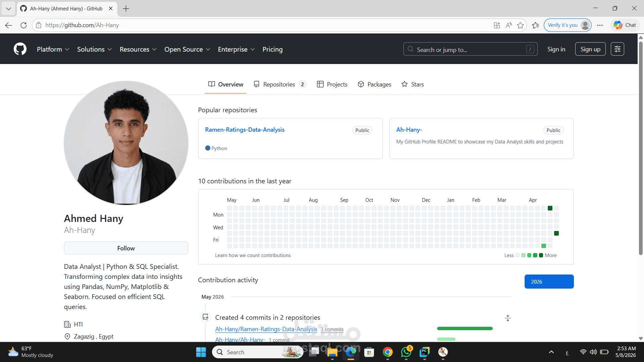The width and height of the screenshot is (644, 362).
Task: Switch to the Overview tab
Action: pos(225,84)
